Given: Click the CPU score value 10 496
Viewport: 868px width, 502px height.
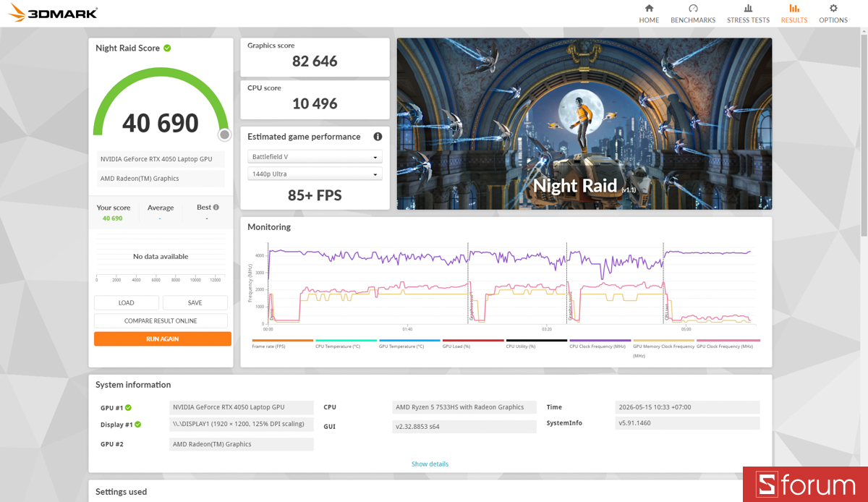Looking at the screenshot, I should click(315, 103).
